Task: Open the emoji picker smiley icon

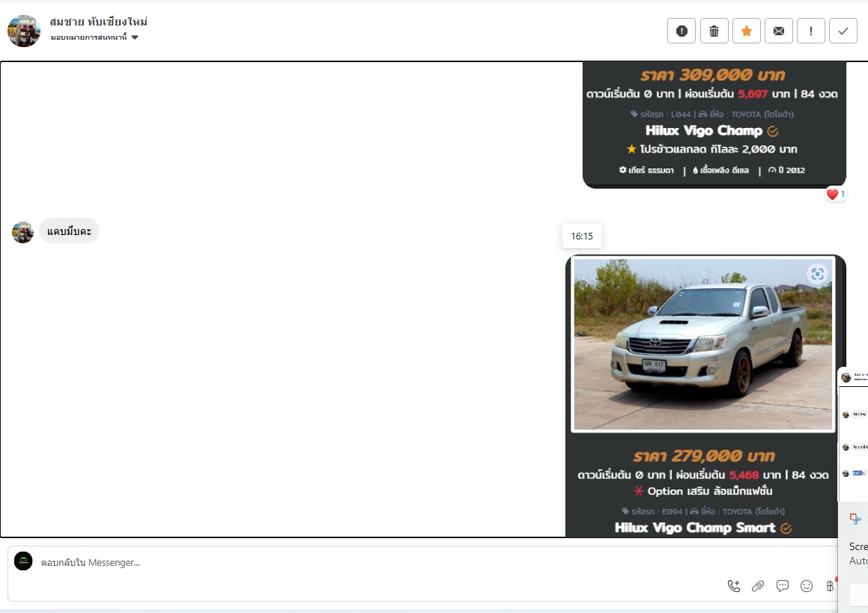Action: click(807, 586)
